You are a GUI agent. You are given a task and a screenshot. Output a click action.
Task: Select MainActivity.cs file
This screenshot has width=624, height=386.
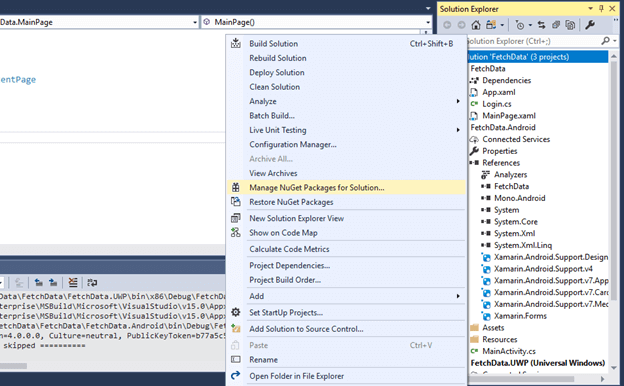coord(509,351)
